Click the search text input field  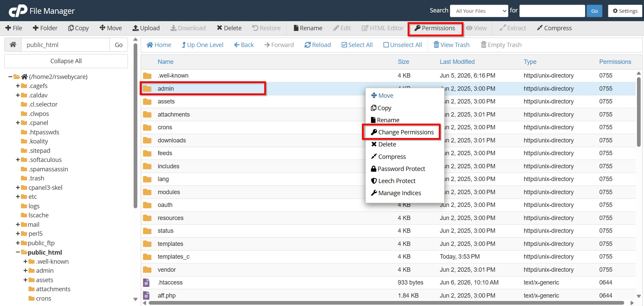point(552,11)
